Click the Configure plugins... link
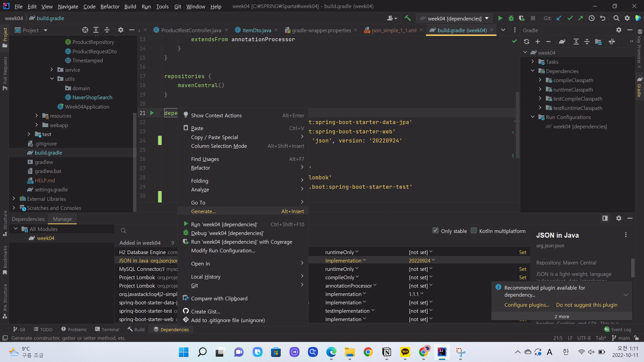The width and height of the screenshot is (644, 362). [527, 305]
